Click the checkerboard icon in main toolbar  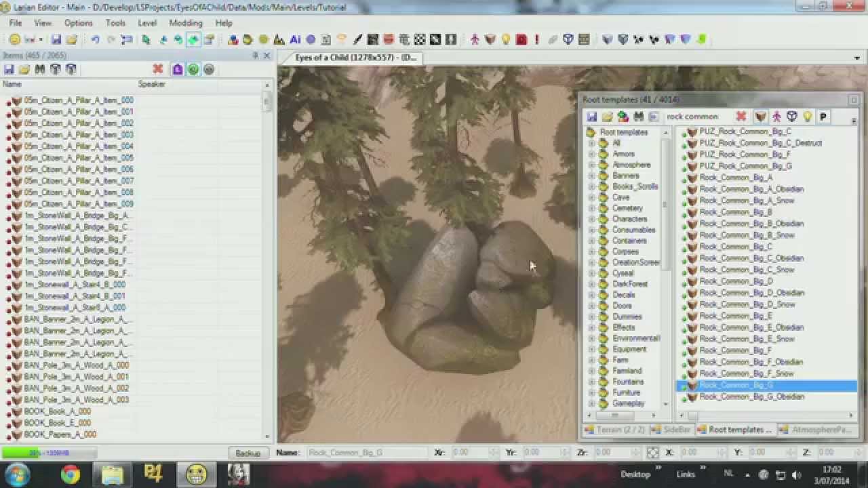tap(420, 39)
